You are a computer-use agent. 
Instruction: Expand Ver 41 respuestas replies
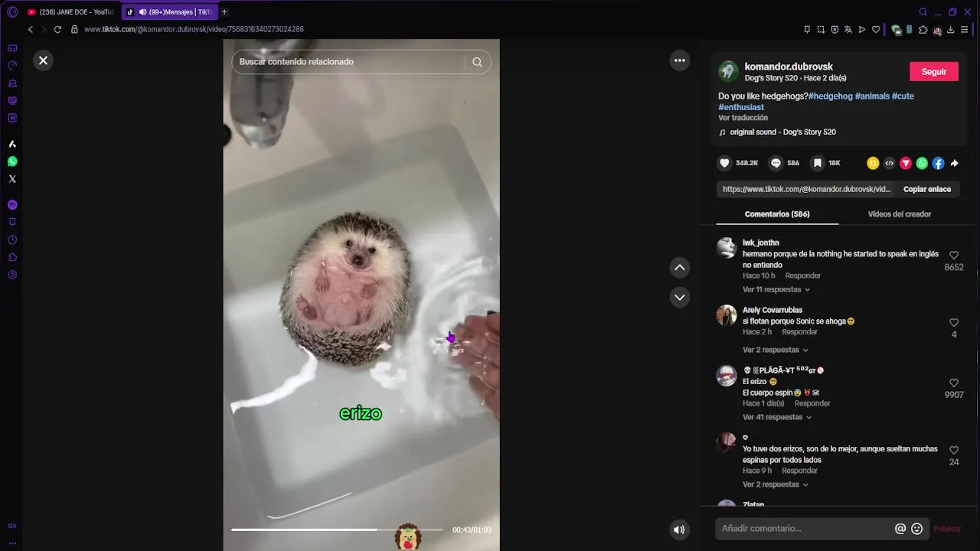pos(776,417)
